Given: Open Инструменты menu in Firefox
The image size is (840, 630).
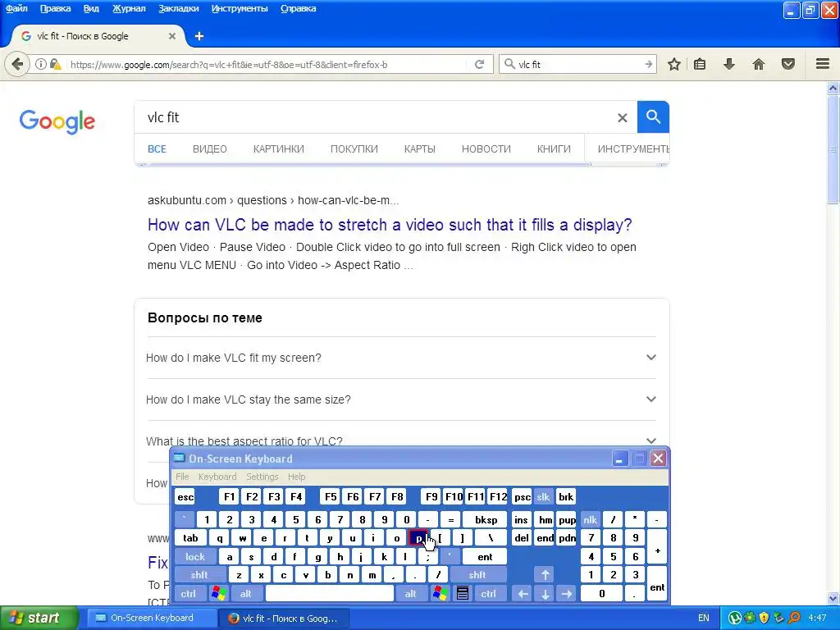Looking at the screenshot, I should [240, 8].
